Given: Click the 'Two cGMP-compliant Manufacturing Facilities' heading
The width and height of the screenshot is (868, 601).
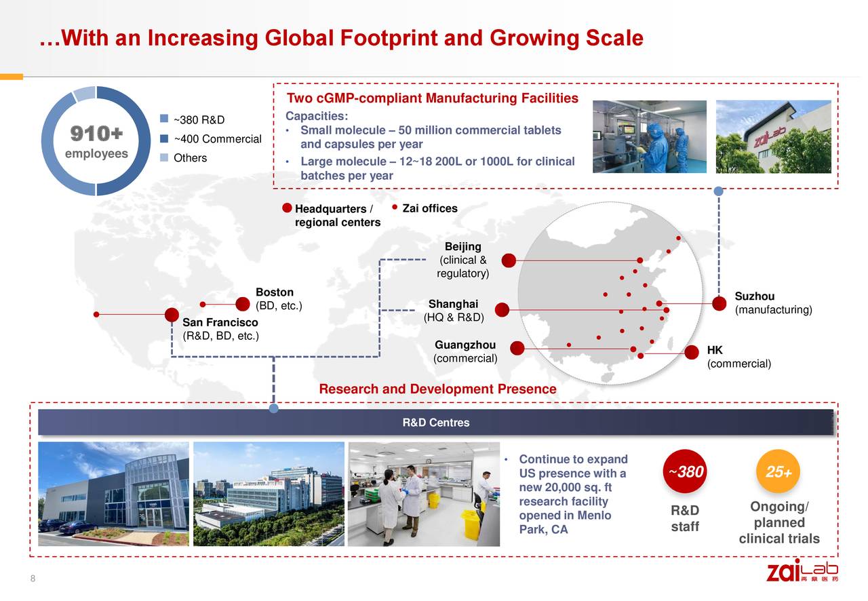Looking at the screenshot, I should (433, 98).
